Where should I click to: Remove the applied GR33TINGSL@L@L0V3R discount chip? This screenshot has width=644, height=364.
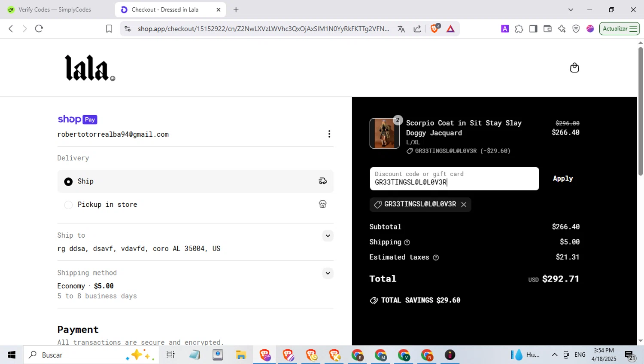[464, 205]
